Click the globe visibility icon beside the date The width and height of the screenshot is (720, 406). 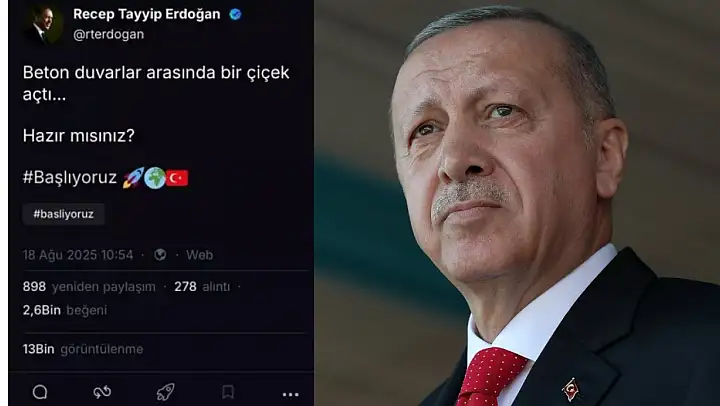(x=160, y=254)
